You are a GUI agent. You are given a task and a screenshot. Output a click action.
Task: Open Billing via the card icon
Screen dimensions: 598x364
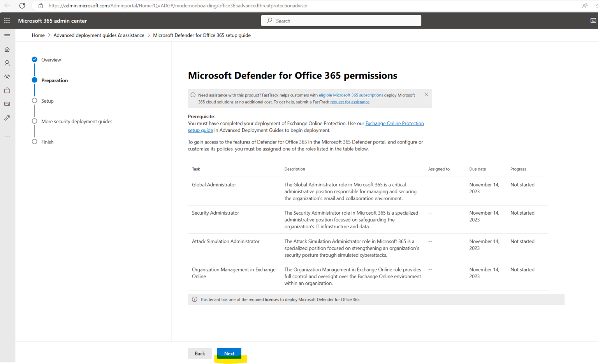click(7, 103)
